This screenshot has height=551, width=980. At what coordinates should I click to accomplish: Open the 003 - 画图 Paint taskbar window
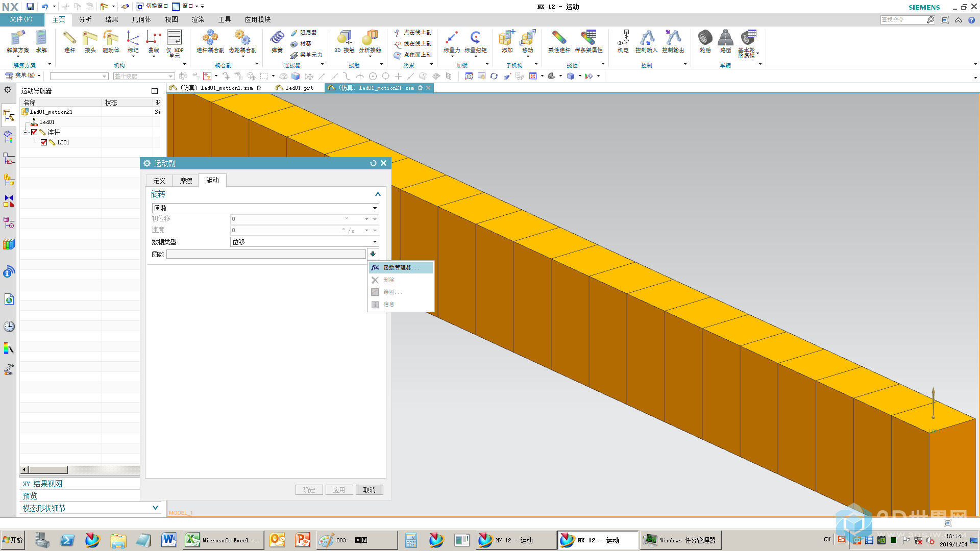[357, 540]
